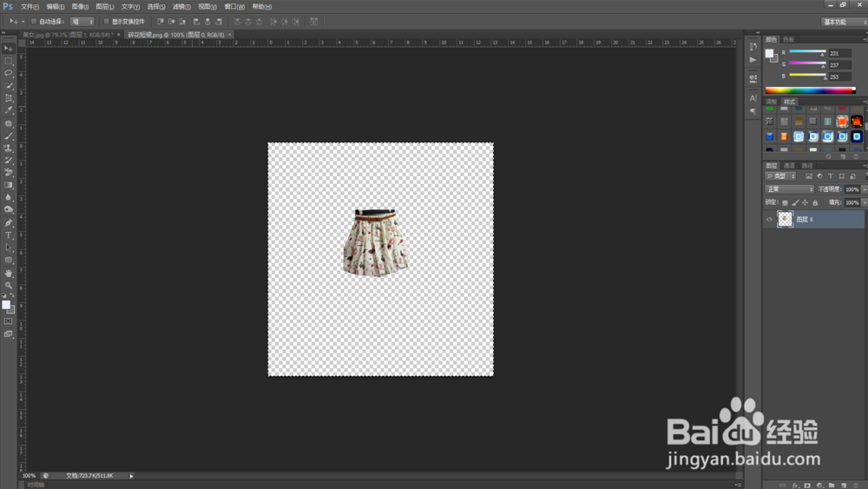Viewport: 868px width, 489px height.
Task: Select the Quick Selection tool
Action: pos(9,86)
